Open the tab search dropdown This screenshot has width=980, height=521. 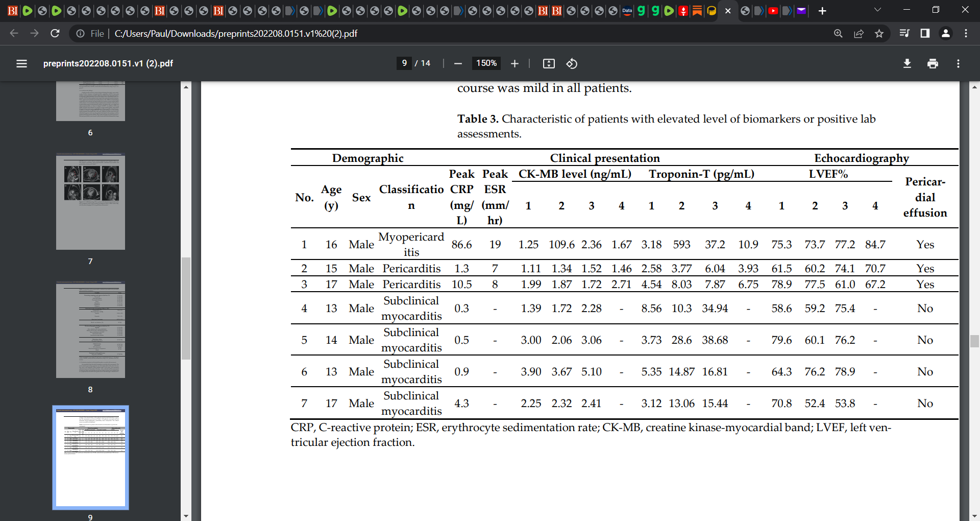pos(877,10)
